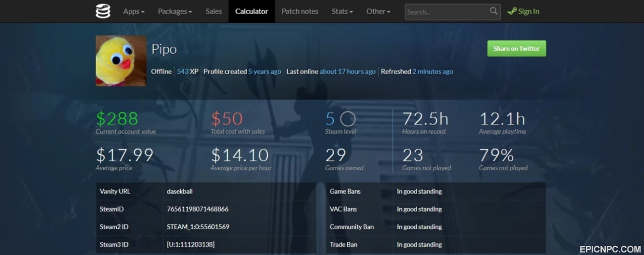The width and height of the screenshot is (644, 255).
Task: Go to the Sales page
Action: (x=214, y=11)
